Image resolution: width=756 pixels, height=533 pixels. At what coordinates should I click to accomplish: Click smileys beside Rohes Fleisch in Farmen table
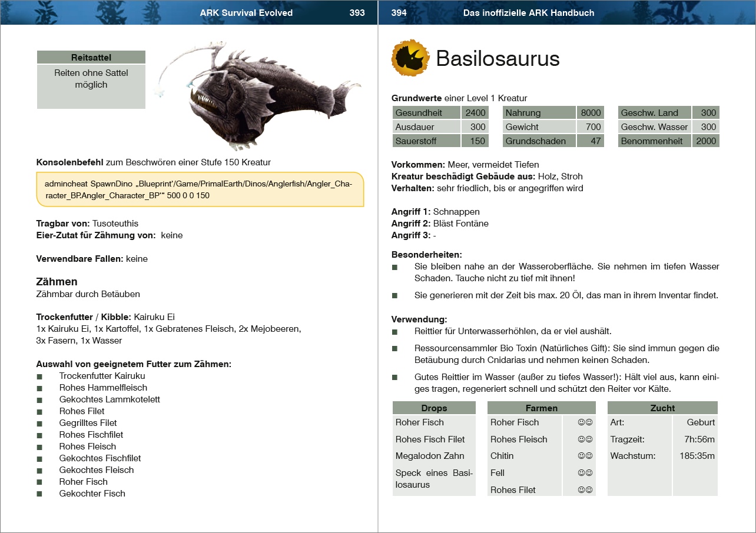tap(585, 439)
